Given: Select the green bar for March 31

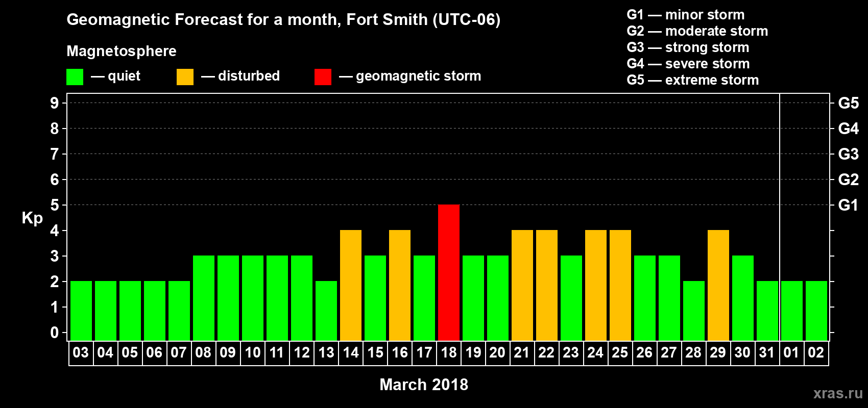Looking at the screenshot, I should click(x=767, y=311).
